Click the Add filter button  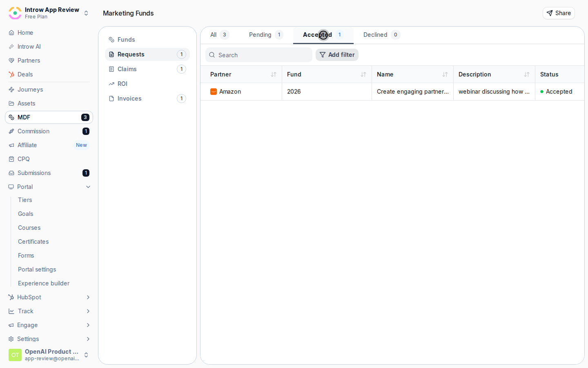click(x=337, y=55)
